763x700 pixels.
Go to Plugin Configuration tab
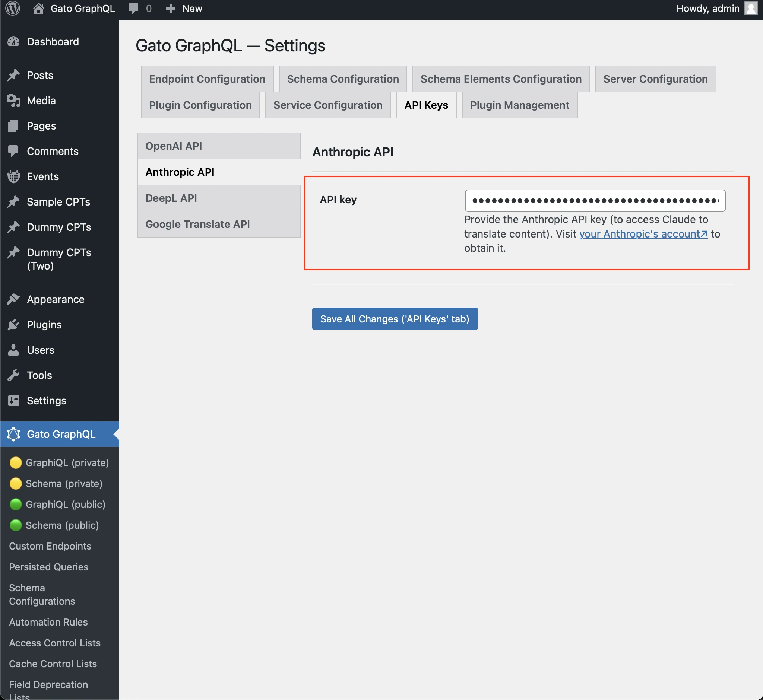200,105
